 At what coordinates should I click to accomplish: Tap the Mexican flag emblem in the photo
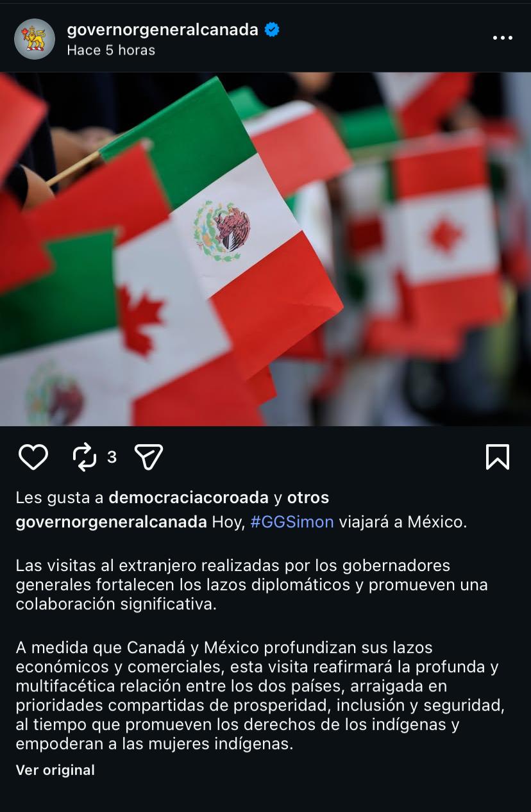pos(222,231)
